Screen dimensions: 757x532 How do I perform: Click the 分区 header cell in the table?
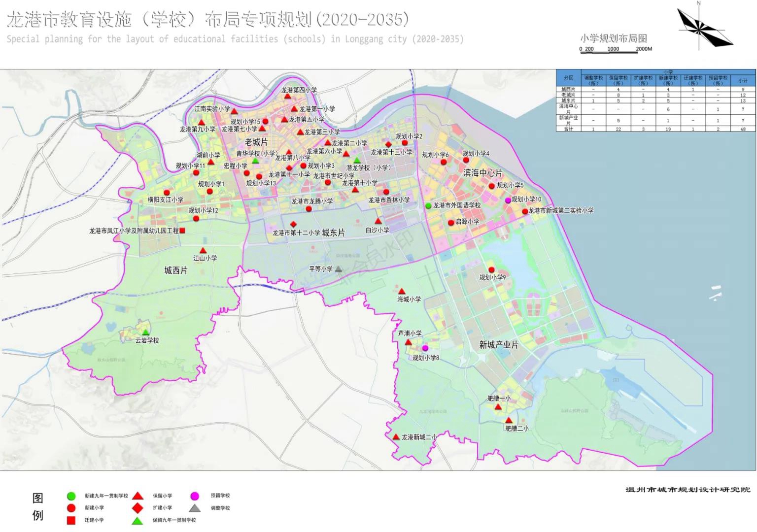[x=568, y=78]
